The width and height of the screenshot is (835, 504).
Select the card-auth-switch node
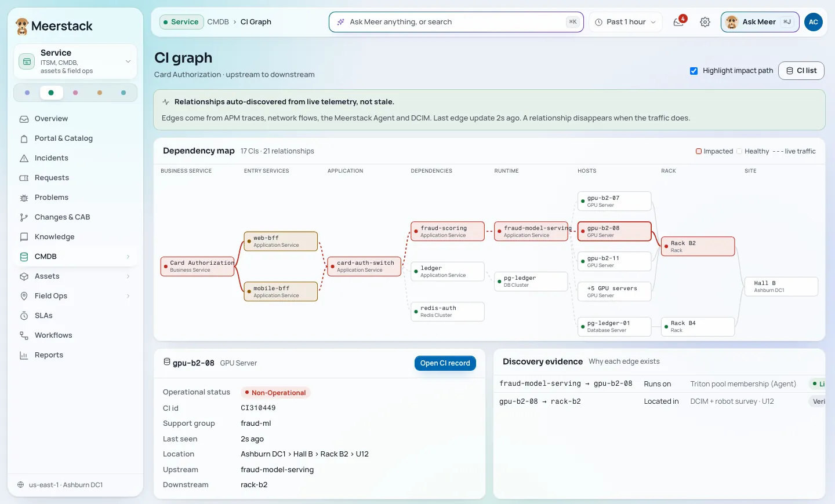(x=364, y=266)
